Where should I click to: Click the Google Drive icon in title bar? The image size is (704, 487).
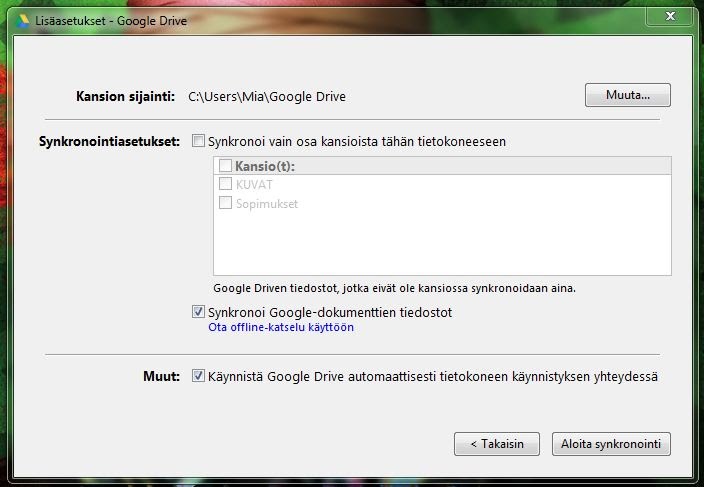pyautogui.click(x=24, y=17)
